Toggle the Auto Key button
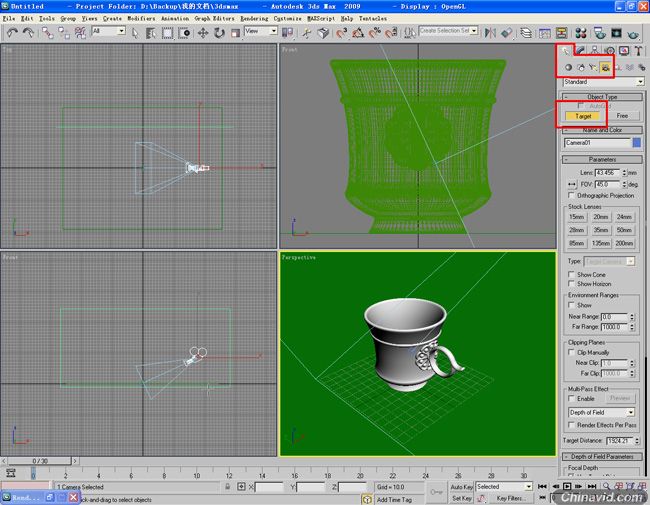 (461, 486)
